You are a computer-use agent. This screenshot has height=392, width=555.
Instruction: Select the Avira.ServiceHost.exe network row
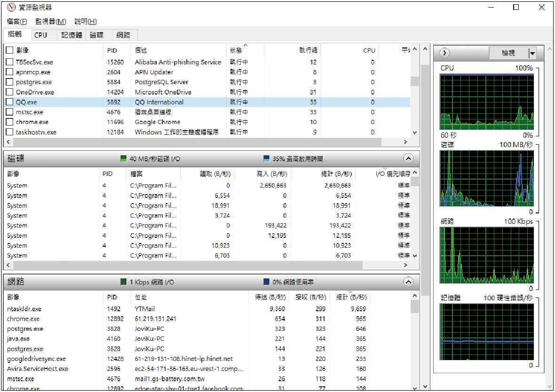[206, 368]
